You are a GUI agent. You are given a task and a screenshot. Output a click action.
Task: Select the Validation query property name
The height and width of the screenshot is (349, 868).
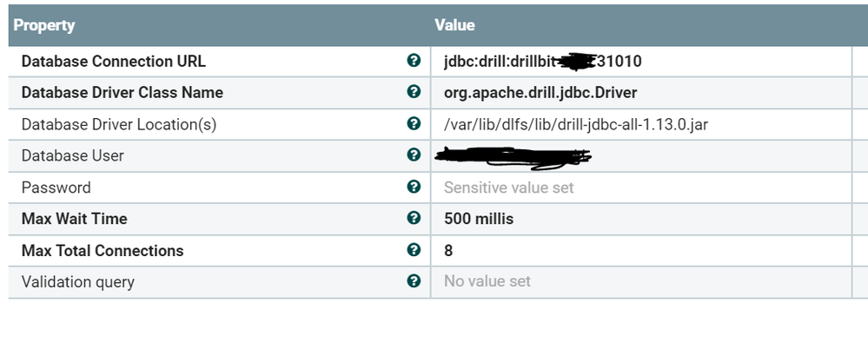click(x=78, y=282)
